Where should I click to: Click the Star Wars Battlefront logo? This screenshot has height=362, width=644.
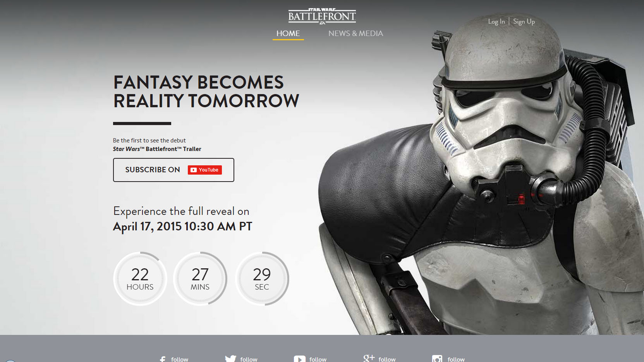tap(322, 16)
